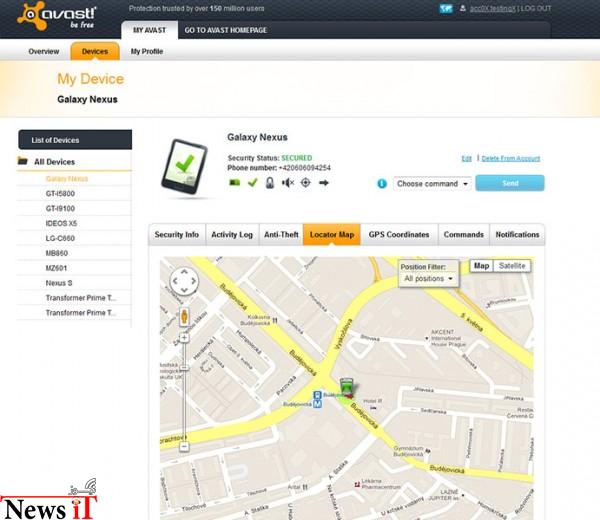Screen dimensions: 600x520
Task: Click the green checkmark status icon
Action: tap(253, 183)
